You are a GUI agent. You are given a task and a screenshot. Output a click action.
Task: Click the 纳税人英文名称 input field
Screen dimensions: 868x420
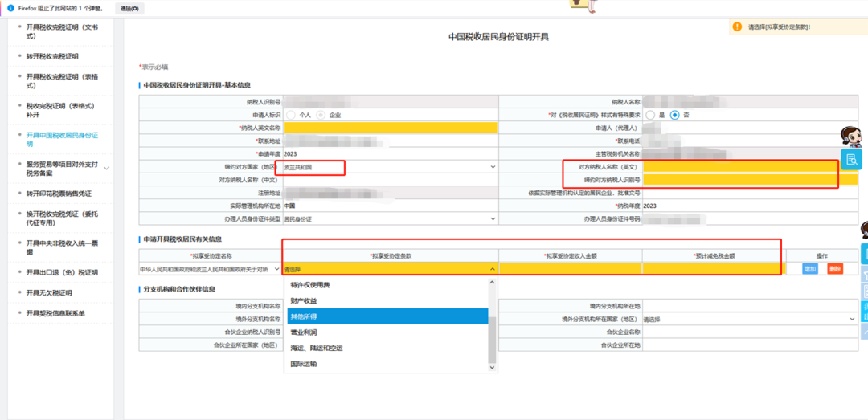coord(391,127)
